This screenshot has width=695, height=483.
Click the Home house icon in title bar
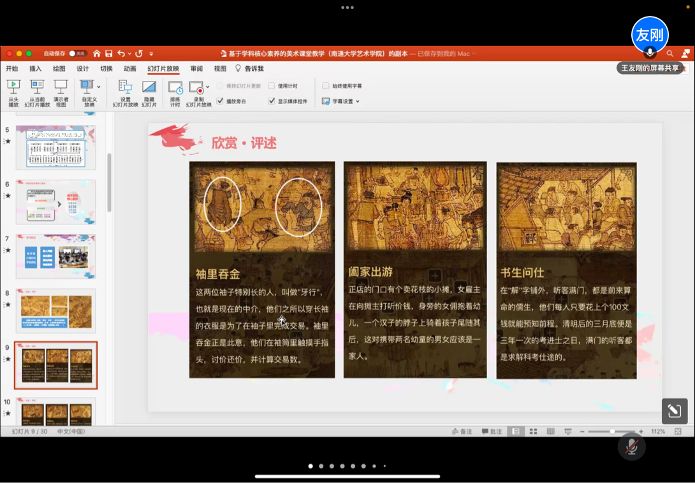[97, 54]
